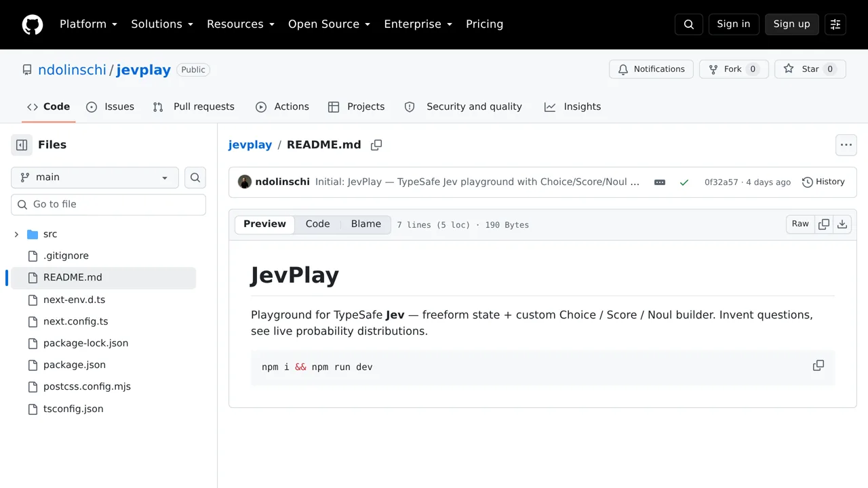Viewport: 868px width, 488px height.
Task: Open Raw file view
Action: [x=800, y=224]
